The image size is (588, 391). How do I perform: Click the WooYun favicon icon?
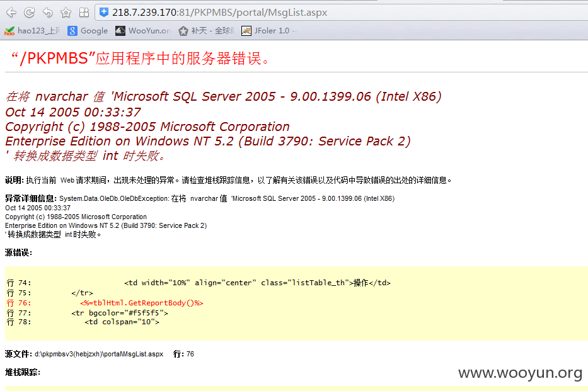pos(120,31)
